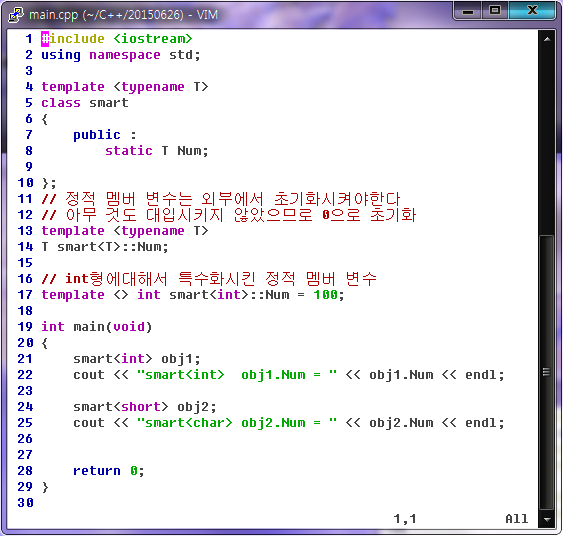This screenshot has height=536, width=563.
Task: Close the VIM window
Action: [x=532, y=11]
